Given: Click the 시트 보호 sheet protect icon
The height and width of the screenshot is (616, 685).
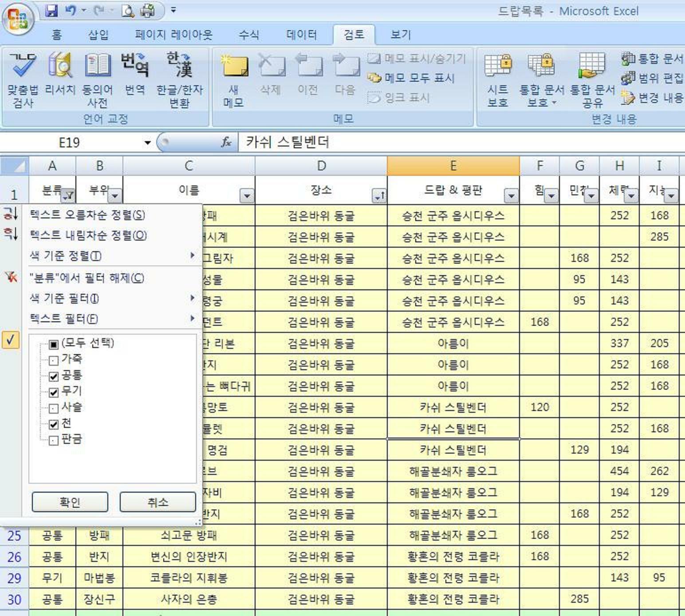Looking at the screenshot, I should pos(497,79).
